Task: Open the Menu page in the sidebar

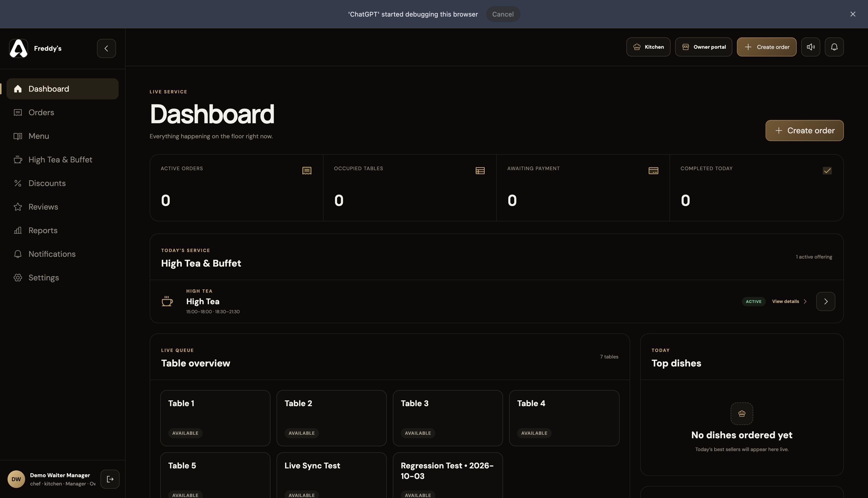Action: coord(62,136)
